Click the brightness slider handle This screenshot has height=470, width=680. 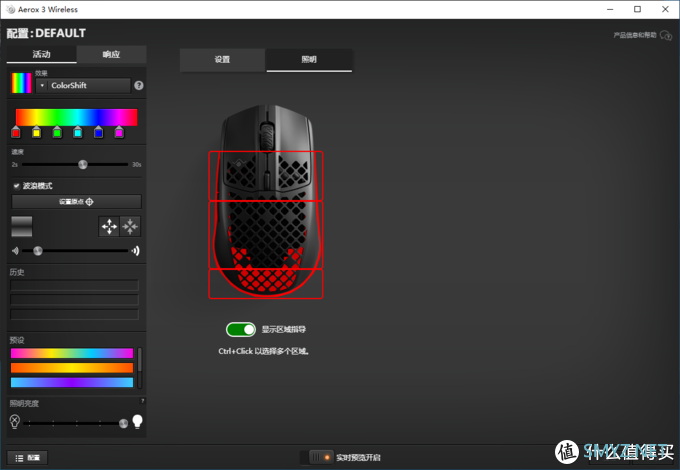click(124, 423)
